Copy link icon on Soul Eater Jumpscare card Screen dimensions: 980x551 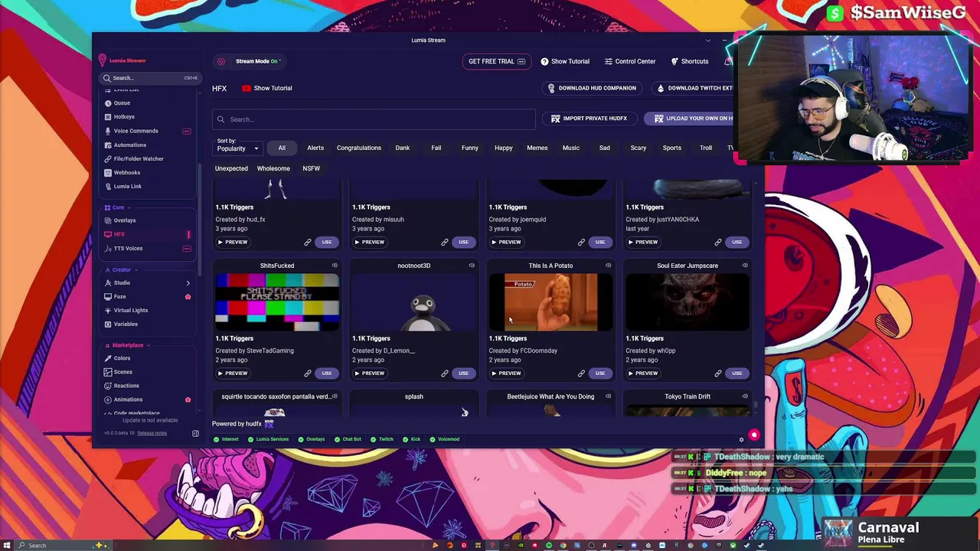(718, 373)
